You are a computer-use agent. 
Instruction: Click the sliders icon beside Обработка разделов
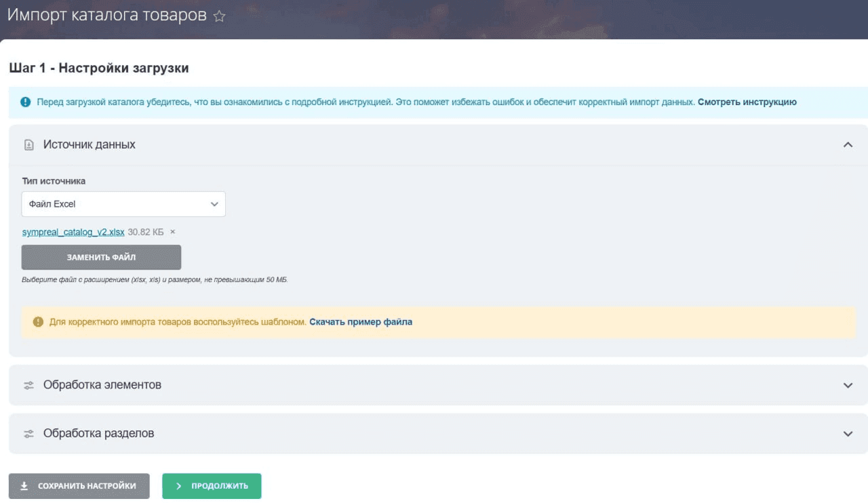pos(28,434)
